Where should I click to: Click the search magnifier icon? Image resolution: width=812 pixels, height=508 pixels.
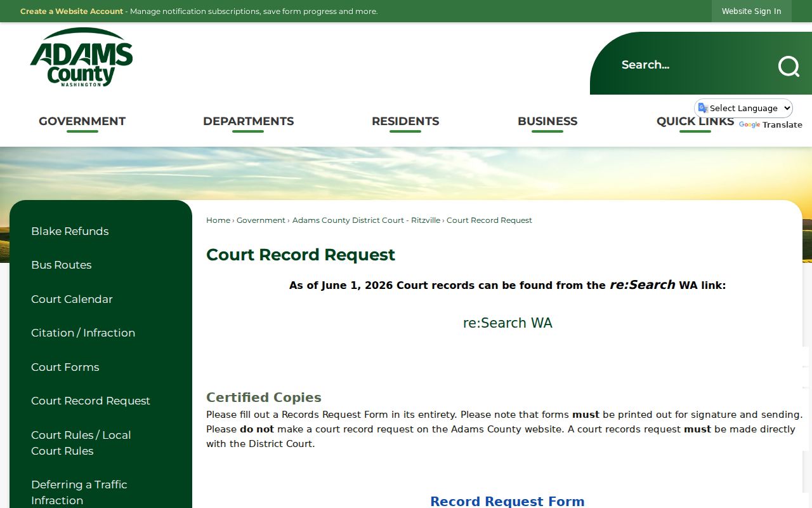click(x=789, y=65)
